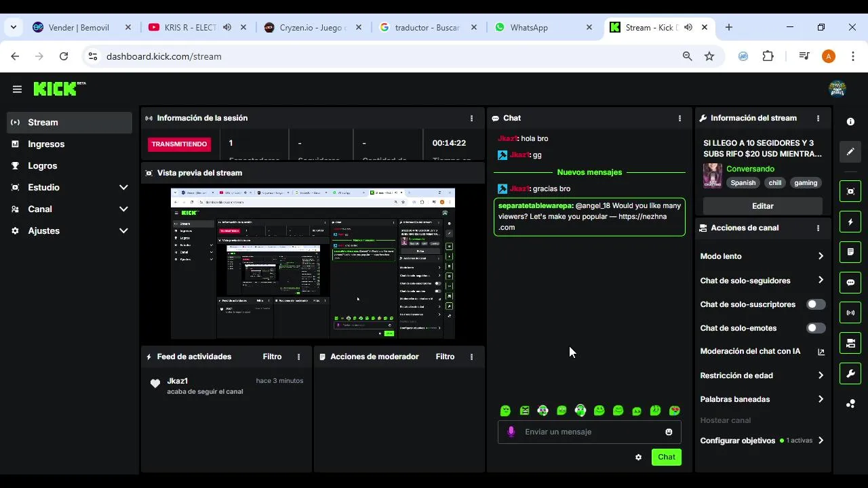Open Feed de actividades three-dot menu

click(x=298, y=357)
